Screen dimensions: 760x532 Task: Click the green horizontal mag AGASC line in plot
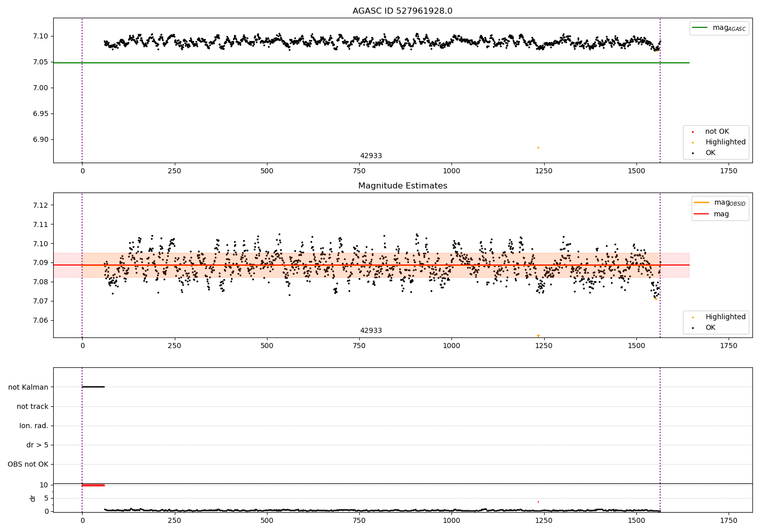[371, 63]
